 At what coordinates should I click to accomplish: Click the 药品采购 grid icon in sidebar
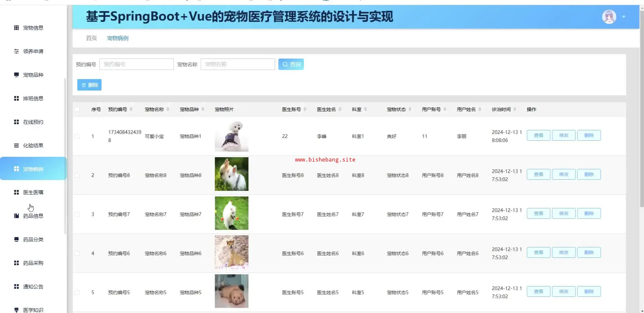pyautogui.click(x=16, y=263)
